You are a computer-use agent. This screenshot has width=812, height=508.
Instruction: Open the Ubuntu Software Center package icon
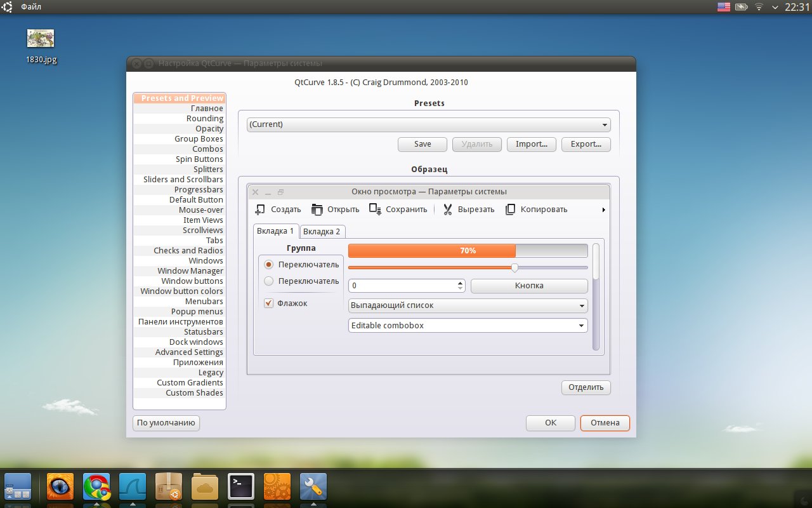point(169,487)
